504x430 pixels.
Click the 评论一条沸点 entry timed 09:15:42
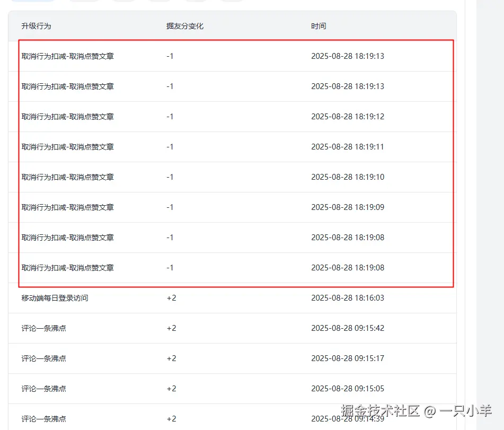pyautogui.click(x=43, y=328)
